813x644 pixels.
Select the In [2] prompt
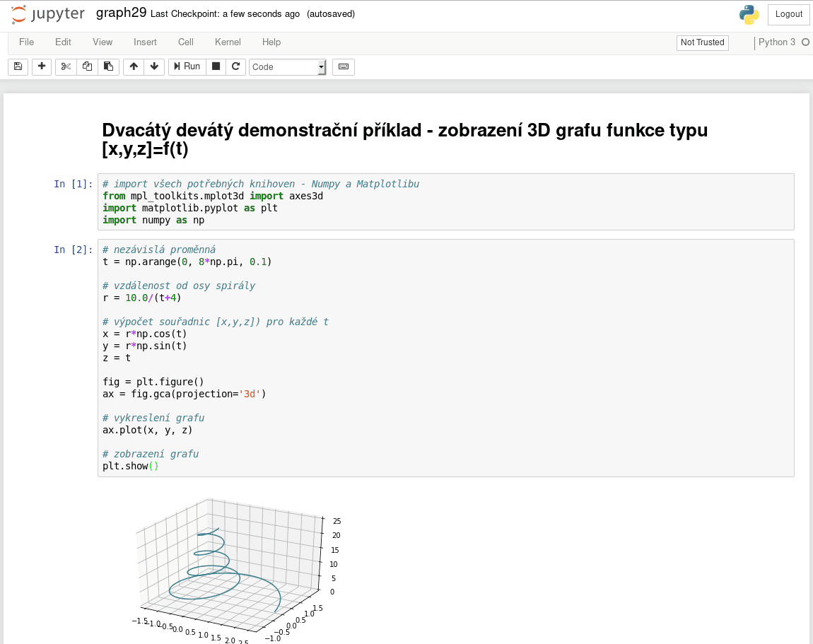73,250
